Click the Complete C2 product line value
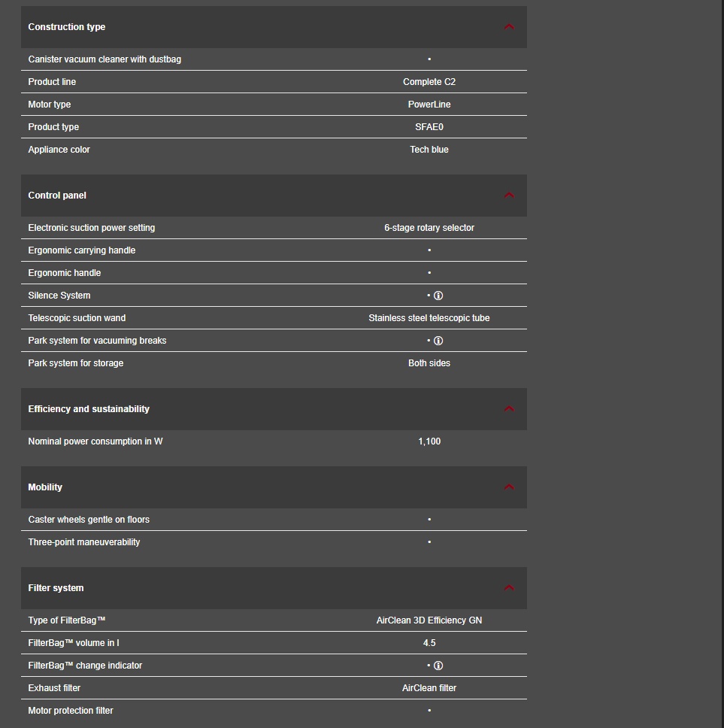Screen dimensions: 724x728 coord(429,82)
